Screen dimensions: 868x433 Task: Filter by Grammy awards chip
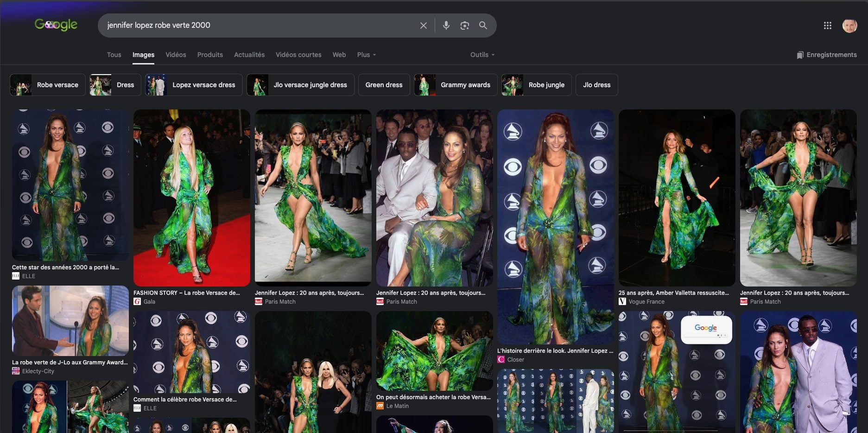pos(456,85)
